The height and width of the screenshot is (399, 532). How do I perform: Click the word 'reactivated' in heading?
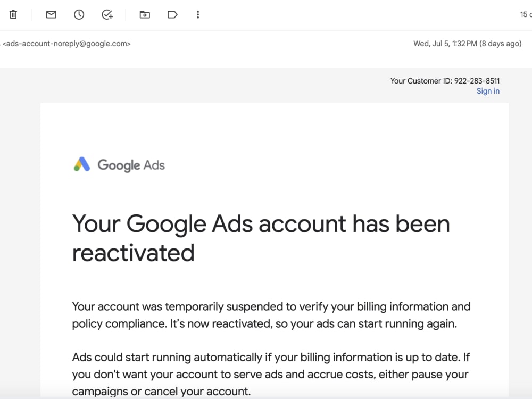pyautogui.click(x=133, y=253)
